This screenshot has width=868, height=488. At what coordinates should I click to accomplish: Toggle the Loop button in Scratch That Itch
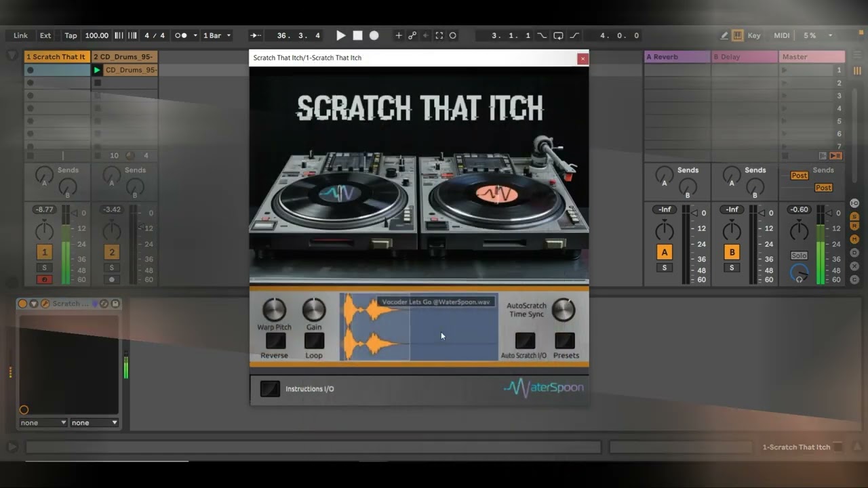pyautogui.click(x=315, y=341)
